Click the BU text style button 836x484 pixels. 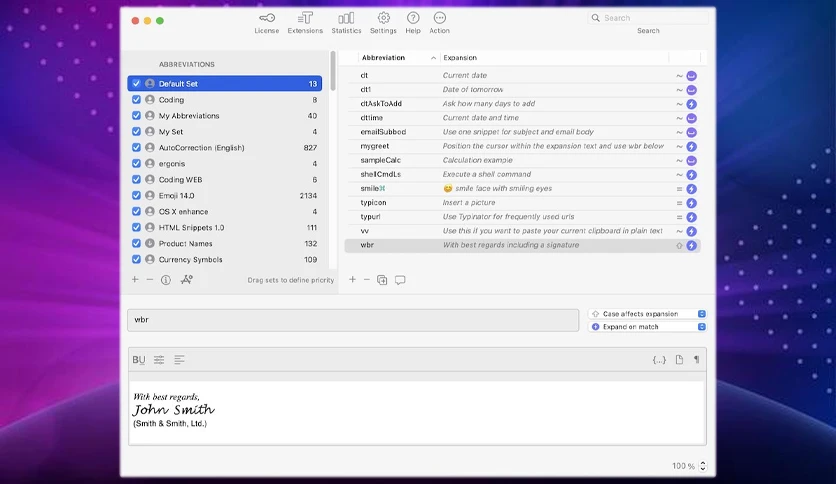139,360
